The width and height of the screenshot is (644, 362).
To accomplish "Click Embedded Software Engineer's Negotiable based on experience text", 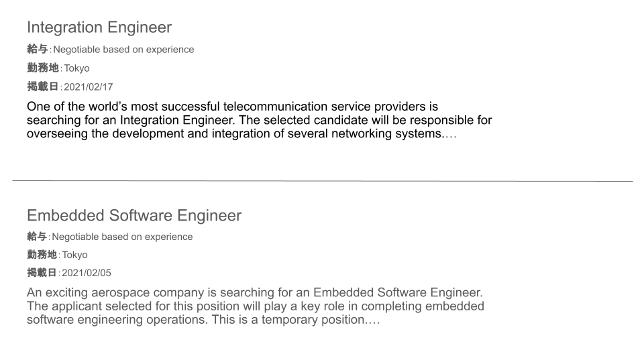I will point(122,237).
